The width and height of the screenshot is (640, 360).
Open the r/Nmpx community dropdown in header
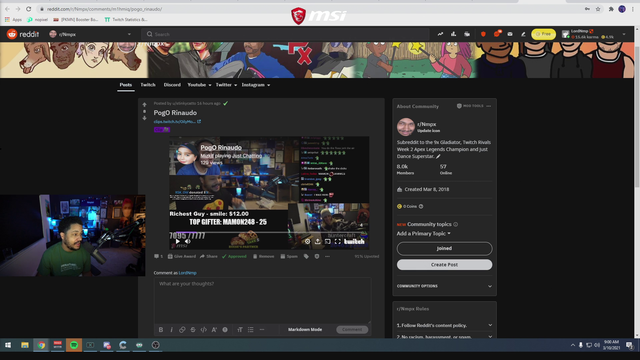click(x=90, y=34)
